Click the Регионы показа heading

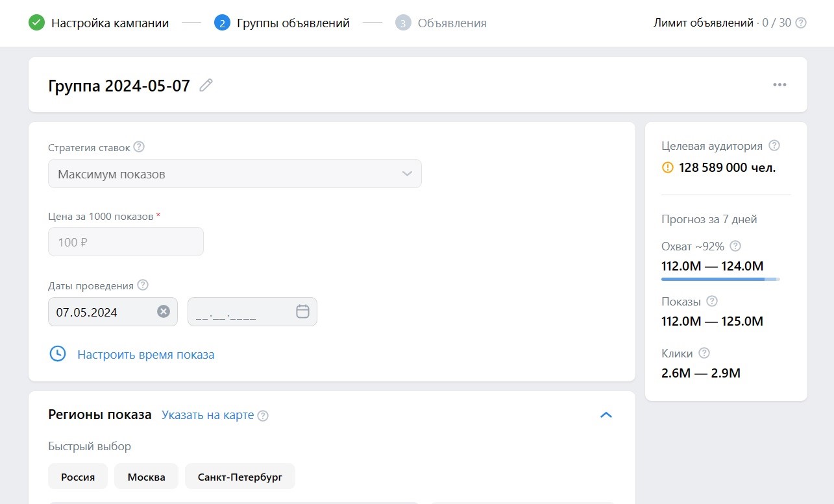coord(100,414)
